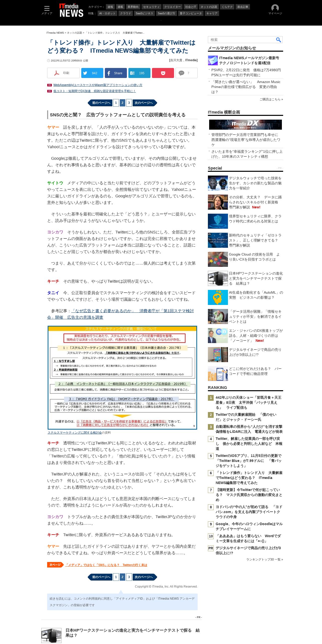The image size is (322, 644).
Task: Open the hamburger メディア menu
Action: tap(47, 10)
